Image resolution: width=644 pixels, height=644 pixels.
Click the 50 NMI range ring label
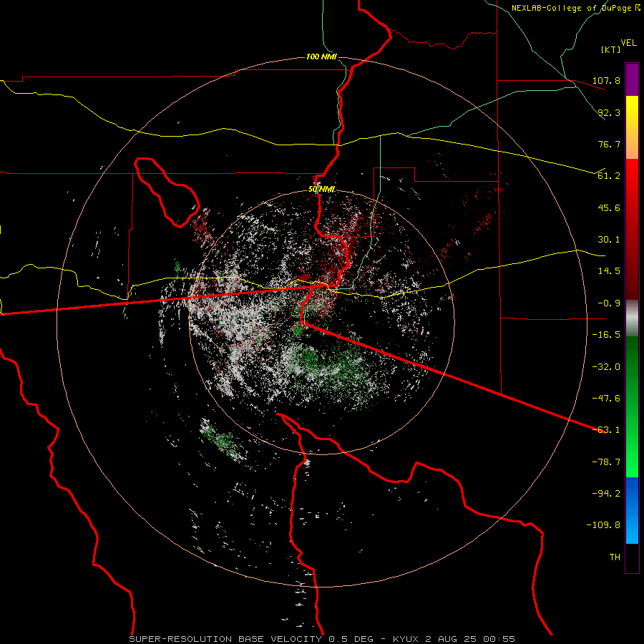(x=321, y=190)
